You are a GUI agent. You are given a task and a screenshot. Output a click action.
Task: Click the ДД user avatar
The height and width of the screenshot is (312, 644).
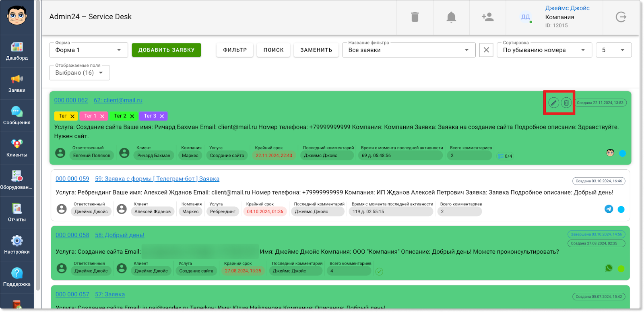[526, 17]
